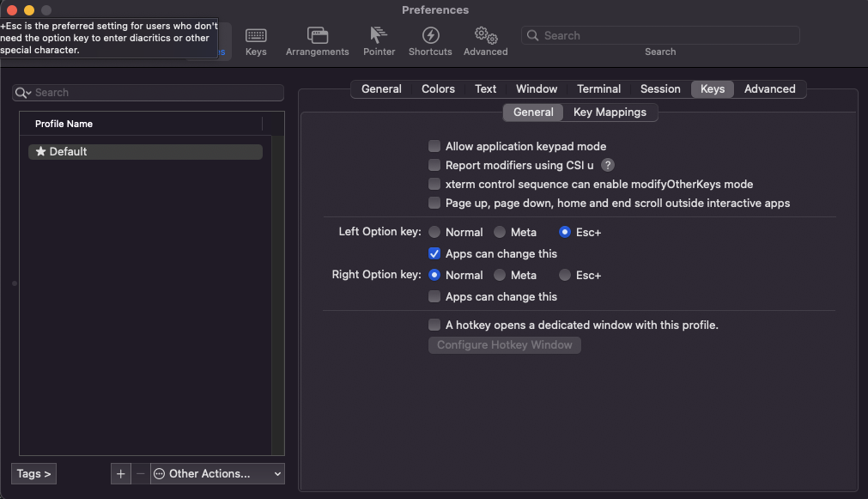The image size is (868, 499).
Task: Open the Colors tab
Action: point(438,88)
